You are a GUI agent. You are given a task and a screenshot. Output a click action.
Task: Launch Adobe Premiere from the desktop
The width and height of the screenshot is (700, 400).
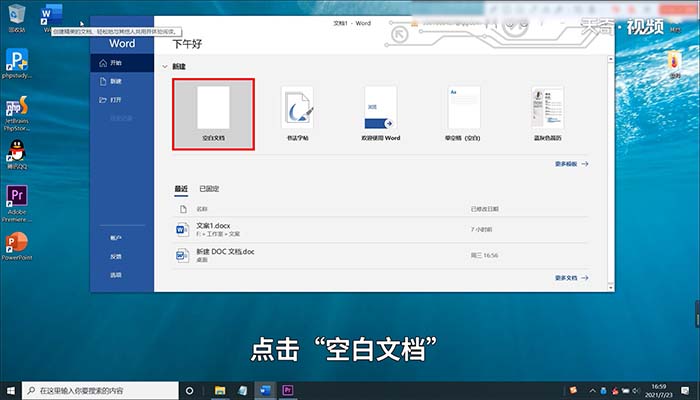tap(17, 204)
